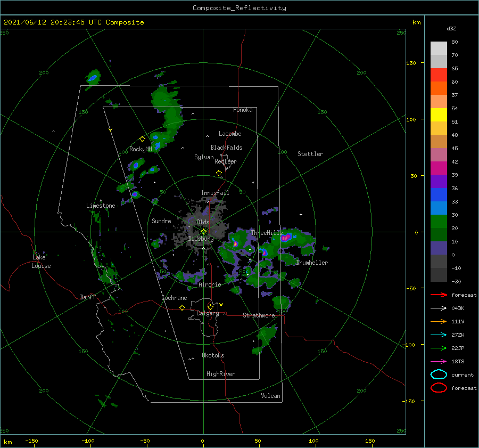Click the yellow diamond marker beside RockyMH
The width and height of the screenshot is (479, 448).
(142, 139)
